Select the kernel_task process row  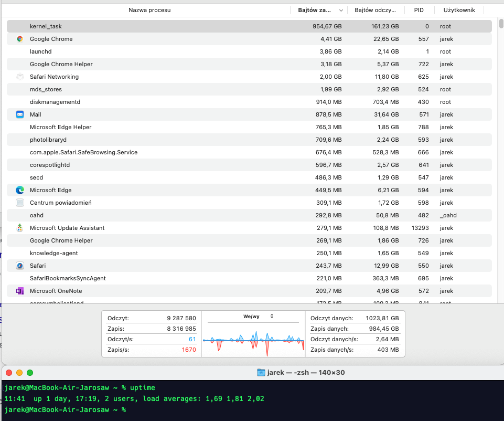pyautogui.click(x=249, y=26)
